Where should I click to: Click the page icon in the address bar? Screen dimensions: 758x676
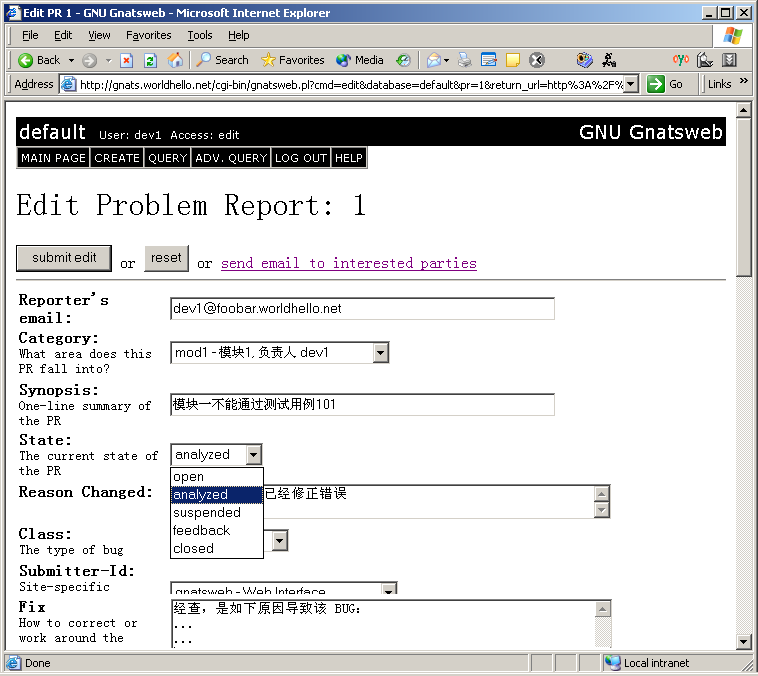69,84
